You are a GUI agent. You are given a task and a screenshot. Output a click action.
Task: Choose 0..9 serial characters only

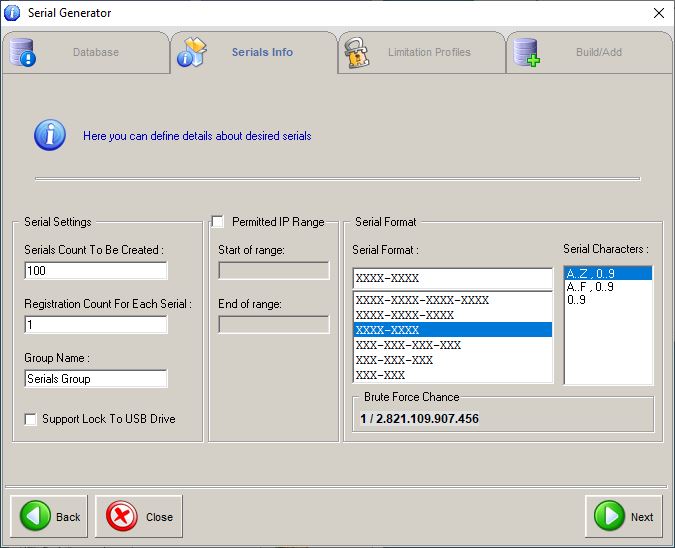[x=608, y=300]
